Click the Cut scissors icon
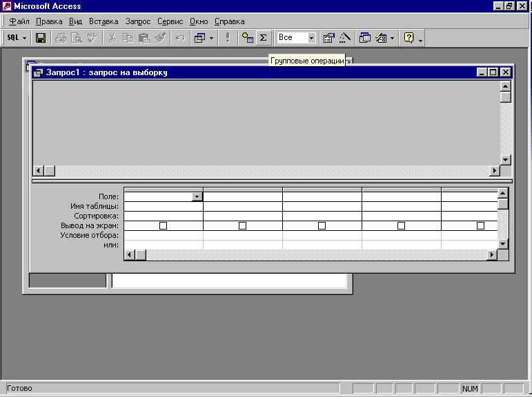Screen dimensions: 532x397 [x=112, y=38]
